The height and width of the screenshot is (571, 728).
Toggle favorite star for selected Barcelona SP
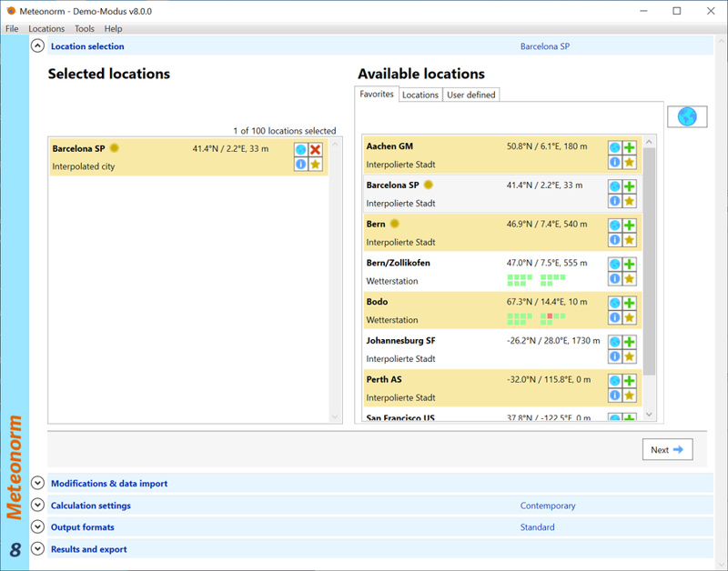tap(315, 164)
